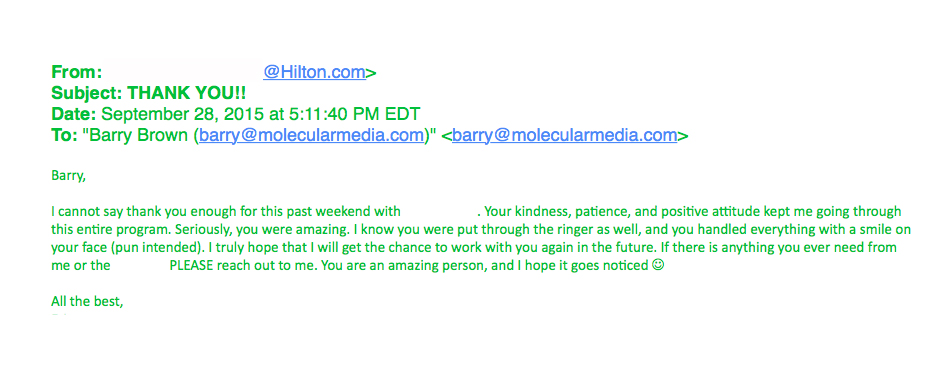The height and width of the screenshot is (369, 936).
Task: Click the "Subject:" header label
Action: coord(88,93)
